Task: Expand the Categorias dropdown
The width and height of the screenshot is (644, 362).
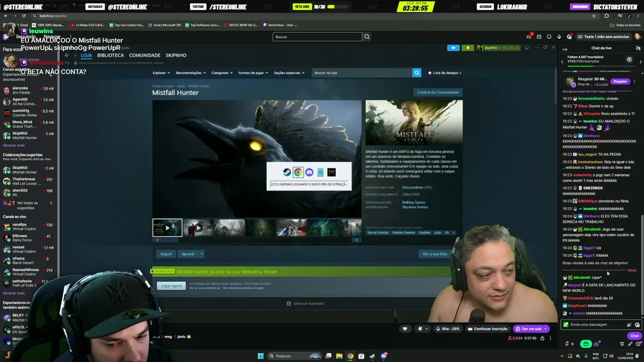Action: tap(222, 73)
